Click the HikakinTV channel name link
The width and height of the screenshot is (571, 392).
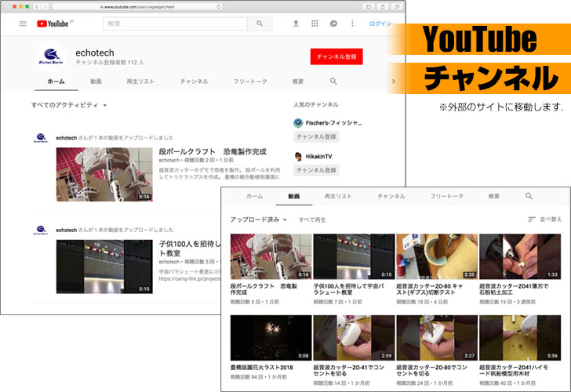coord(319,157)
